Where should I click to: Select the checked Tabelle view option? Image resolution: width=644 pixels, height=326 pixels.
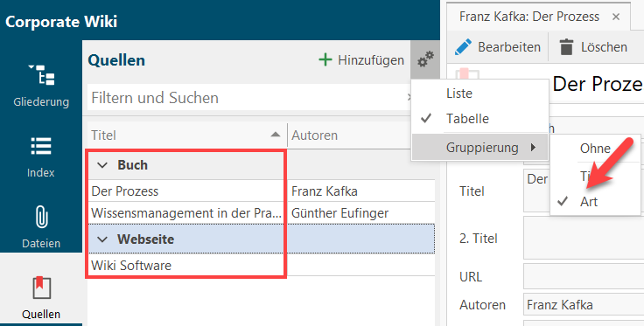(479, 119)
